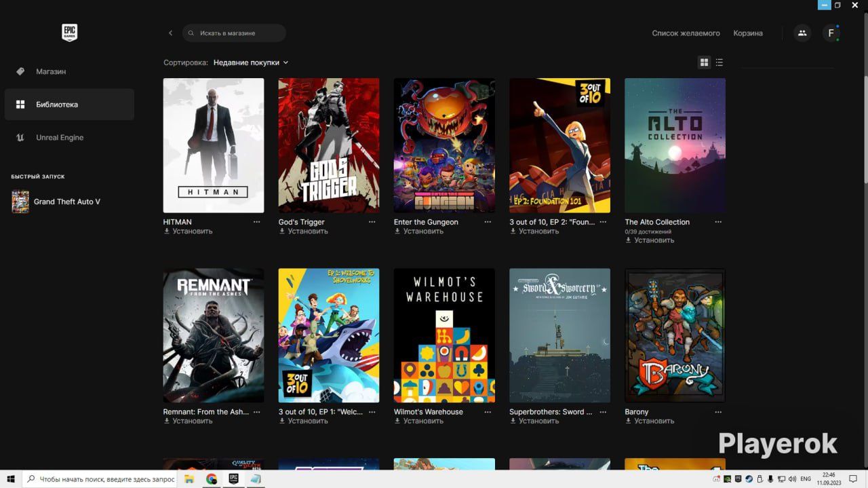Screen dimensions: 868x488
Task: Click The Alto Collection 0/39 достижений text
Action: [648, 231]
